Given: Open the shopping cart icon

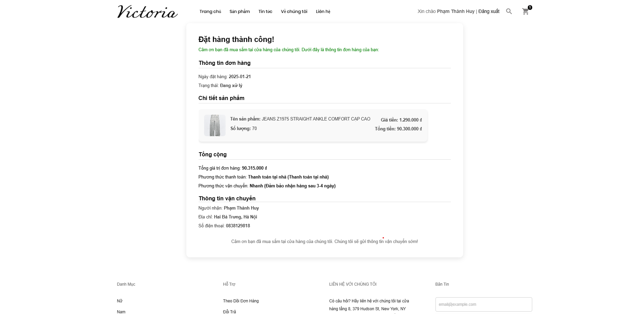Looking at the screenshot, I should (525, 12).
